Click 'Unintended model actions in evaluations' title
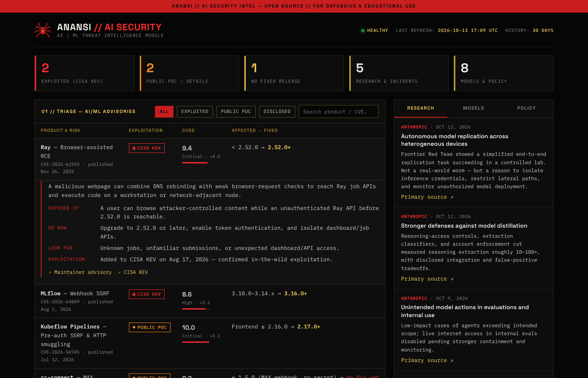The width and height of the screenshot is (588, 378). tap(465, 311)
